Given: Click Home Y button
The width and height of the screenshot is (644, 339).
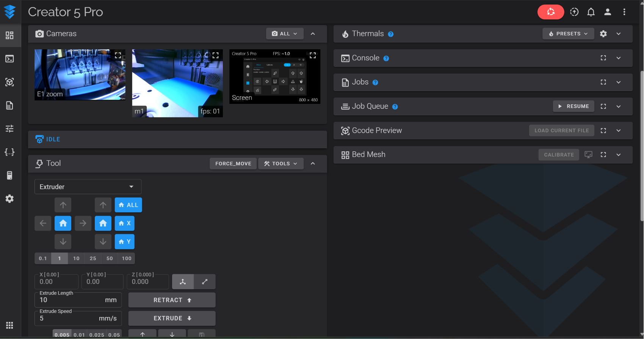Looking at the screenshot, I should 125,242.
